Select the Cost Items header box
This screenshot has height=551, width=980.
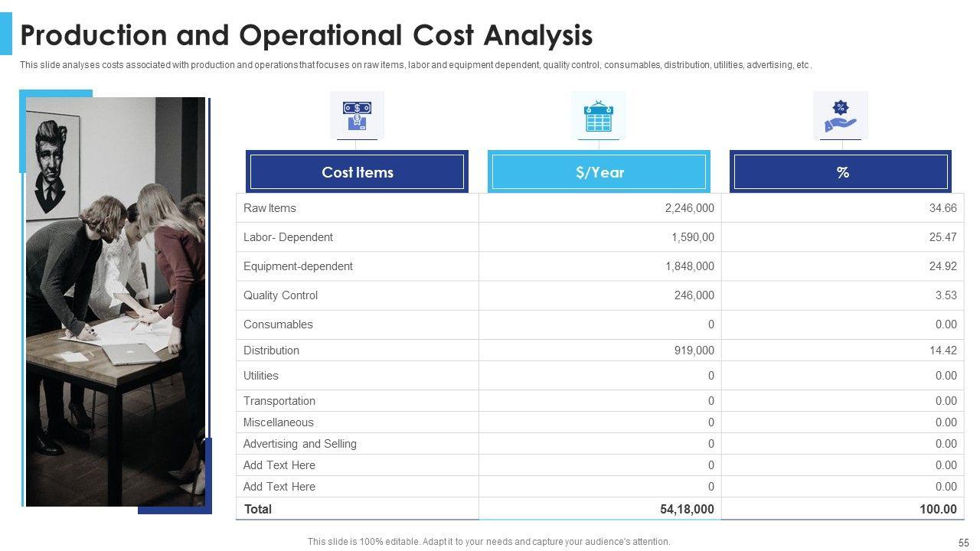[x=358, y=172]
